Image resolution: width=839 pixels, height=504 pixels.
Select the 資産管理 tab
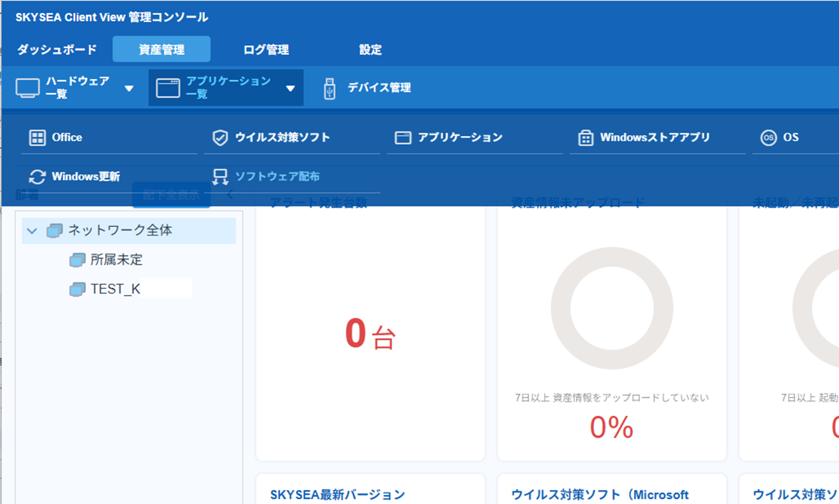161,50
